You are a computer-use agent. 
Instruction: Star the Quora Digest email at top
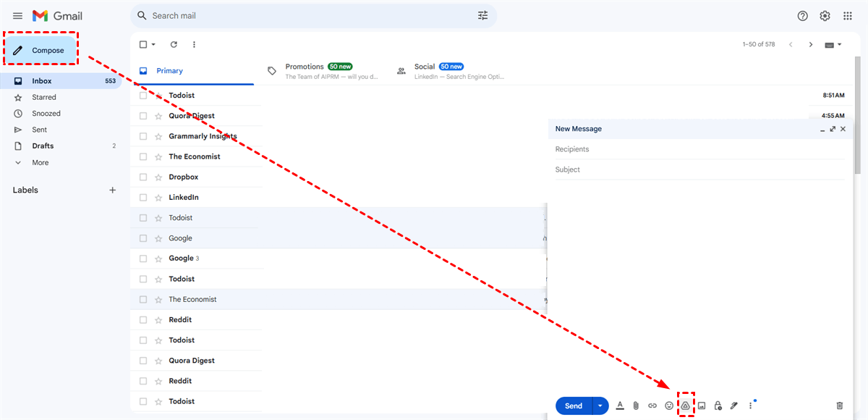(158, 116)
